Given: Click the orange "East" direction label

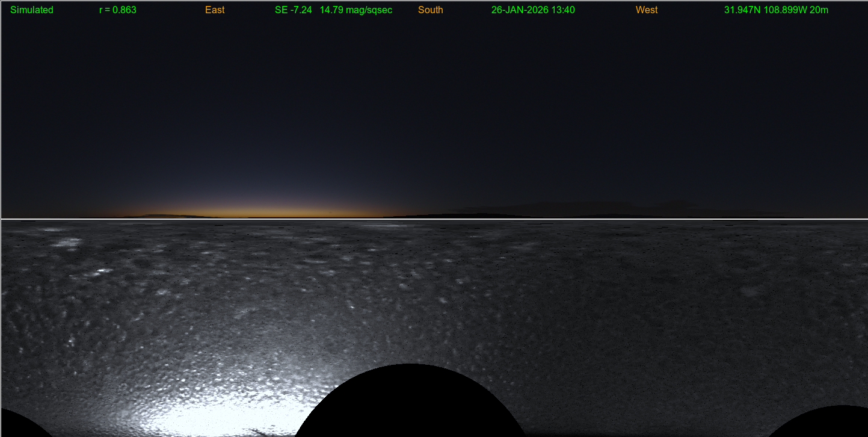Looking at the screenshot, I should 215,10.
